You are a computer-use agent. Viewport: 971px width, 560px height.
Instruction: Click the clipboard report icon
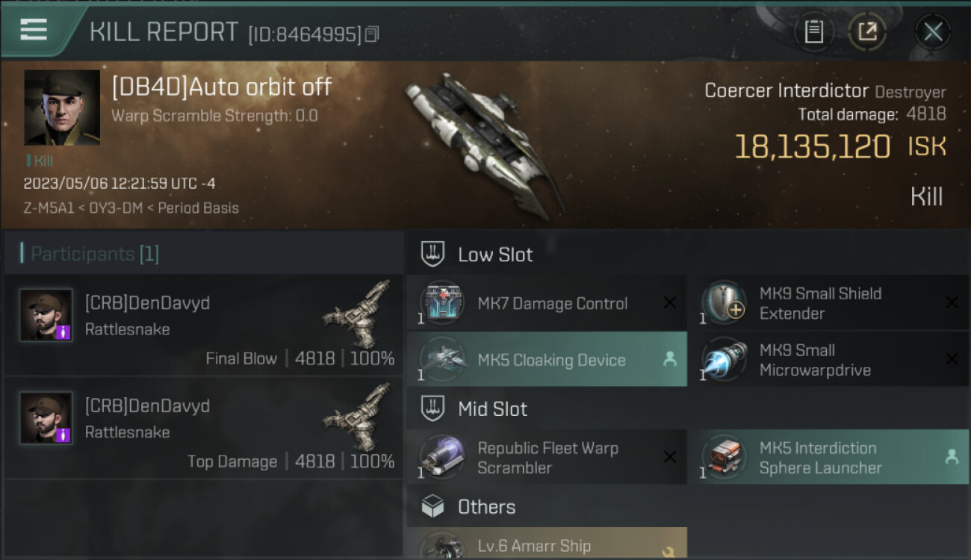click(813, 31)
